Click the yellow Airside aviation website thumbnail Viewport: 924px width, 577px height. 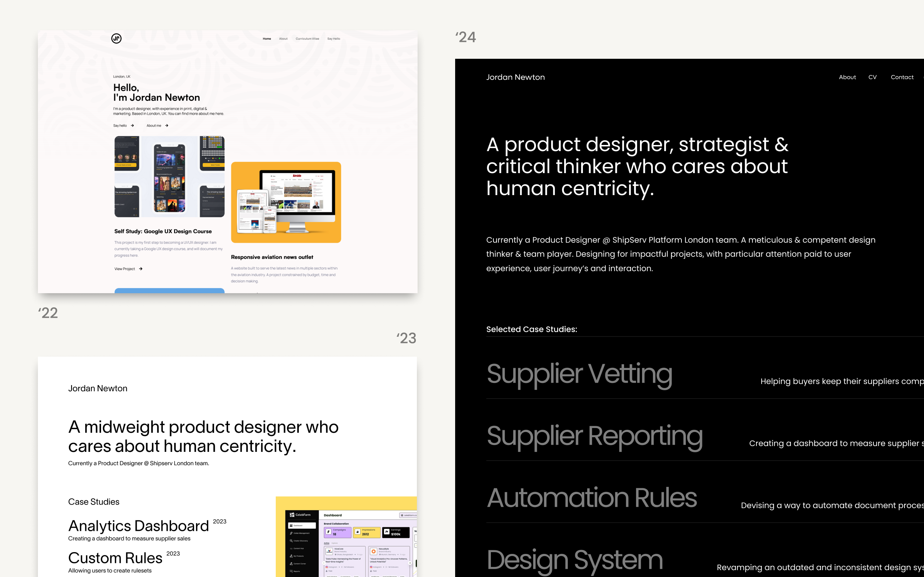coord(286,202)
